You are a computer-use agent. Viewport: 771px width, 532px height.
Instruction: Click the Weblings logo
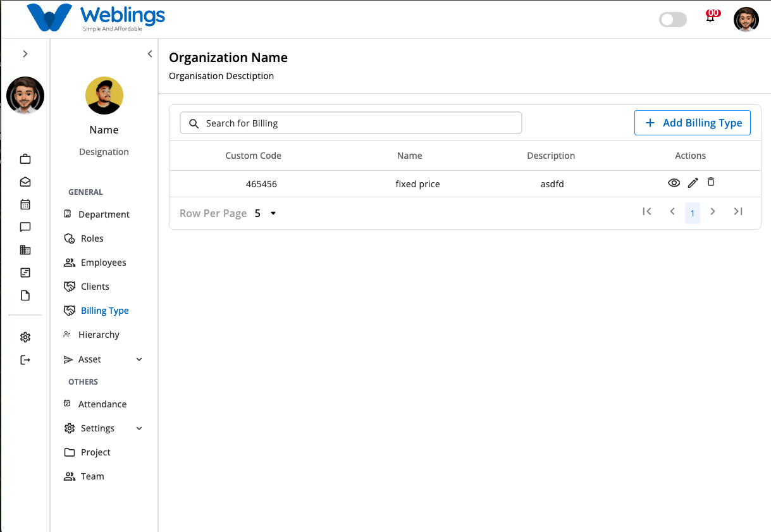(96, 18)
